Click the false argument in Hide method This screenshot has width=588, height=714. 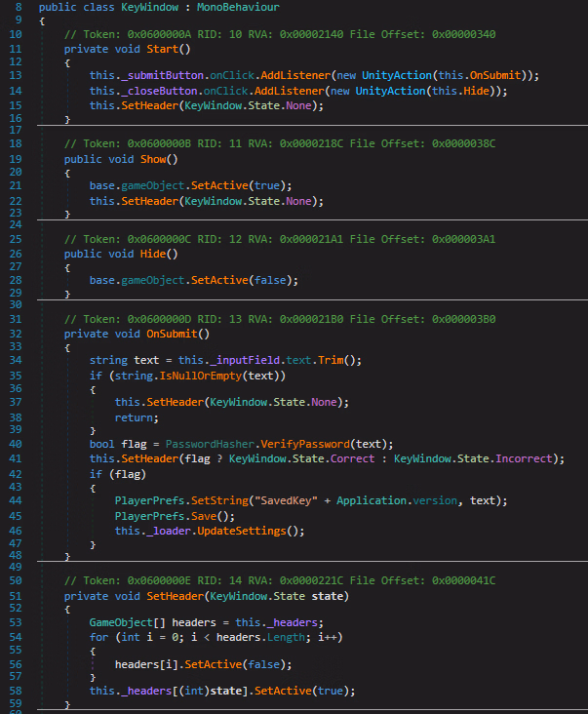(x=270, y=280)
